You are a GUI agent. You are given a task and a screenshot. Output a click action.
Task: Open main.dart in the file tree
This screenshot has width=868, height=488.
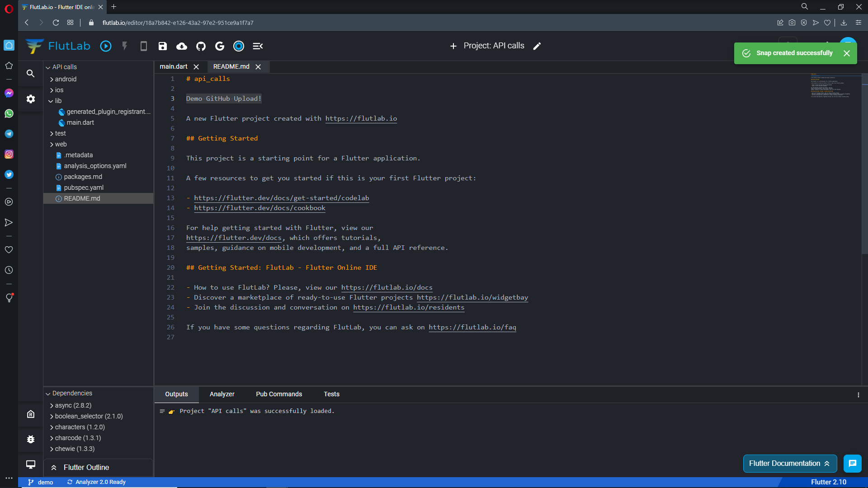click(80, 122)
